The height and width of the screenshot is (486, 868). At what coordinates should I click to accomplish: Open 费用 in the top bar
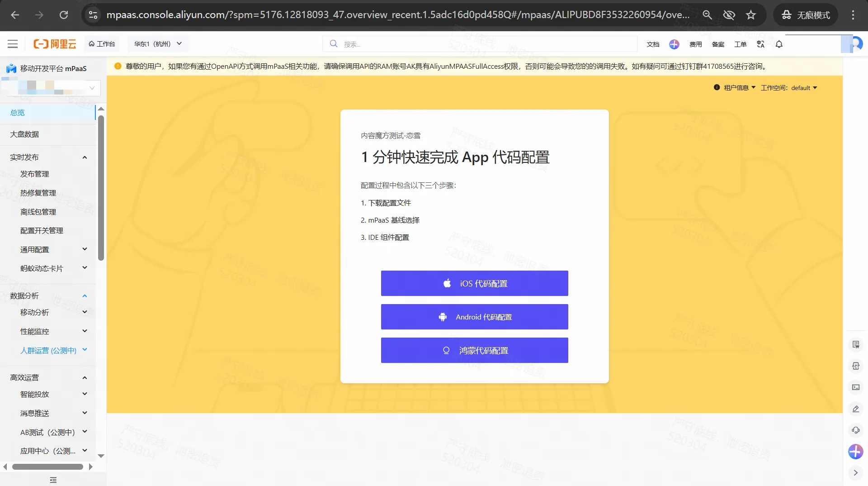695,44
